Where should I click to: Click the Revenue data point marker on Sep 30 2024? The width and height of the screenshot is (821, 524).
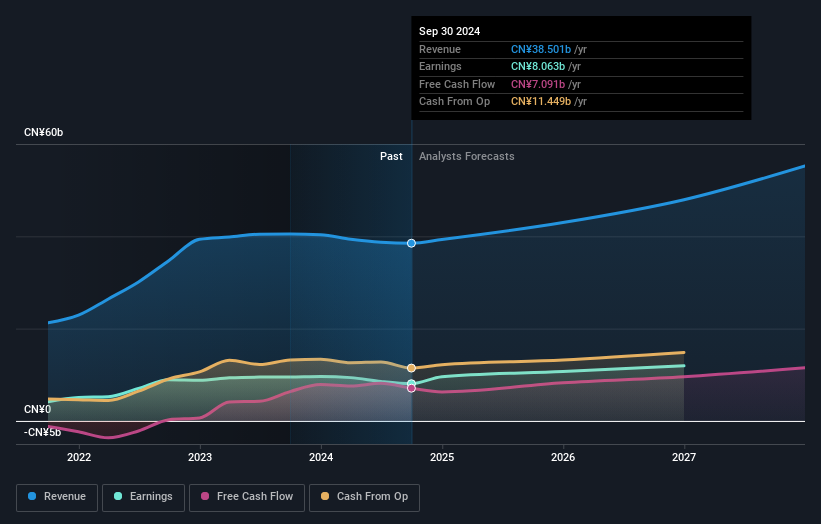coord(412,243)
